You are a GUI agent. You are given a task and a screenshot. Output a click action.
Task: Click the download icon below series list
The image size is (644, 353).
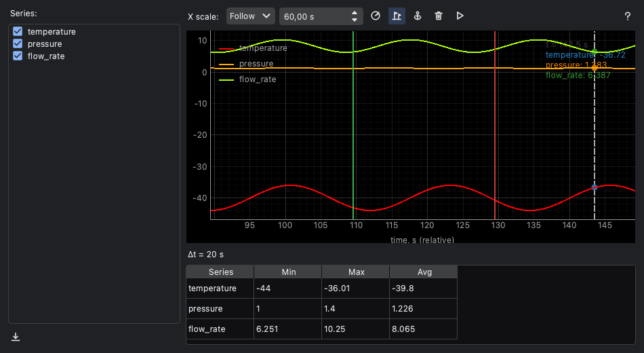16,337
